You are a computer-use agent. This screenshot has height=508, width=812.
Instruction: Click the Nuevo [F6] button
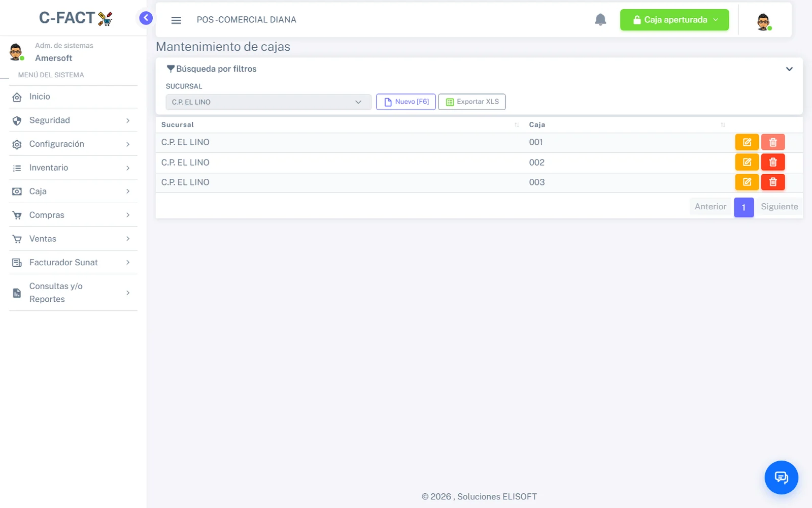tap(405, 102)
